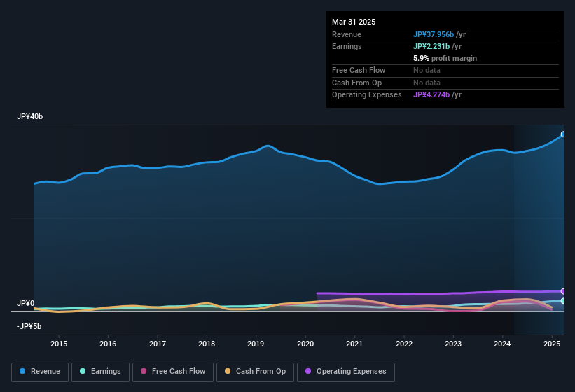Viewport: 575px width, 392px height.
Task: Toggle the Free Cash Flow legend button
Action: click(x=173, y=372)
